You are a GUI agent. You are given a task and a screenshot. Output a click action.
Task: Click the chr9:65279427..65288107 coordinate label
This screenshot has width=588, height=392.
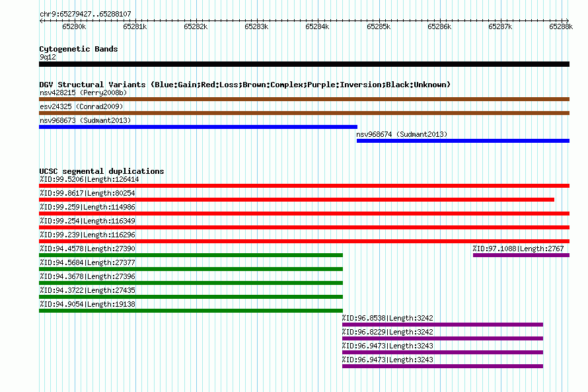tap(85, 15)
